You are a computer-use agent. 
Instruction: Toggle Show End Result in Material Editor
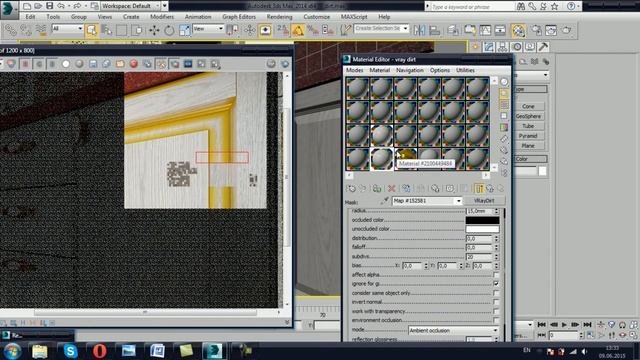pos(479,189)
